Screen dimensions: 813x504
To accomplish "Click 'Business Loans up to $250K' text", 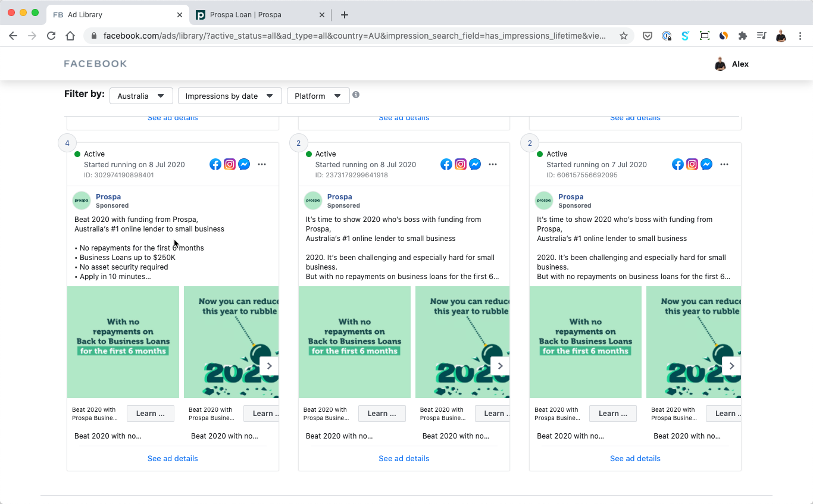I will (127, 258).
